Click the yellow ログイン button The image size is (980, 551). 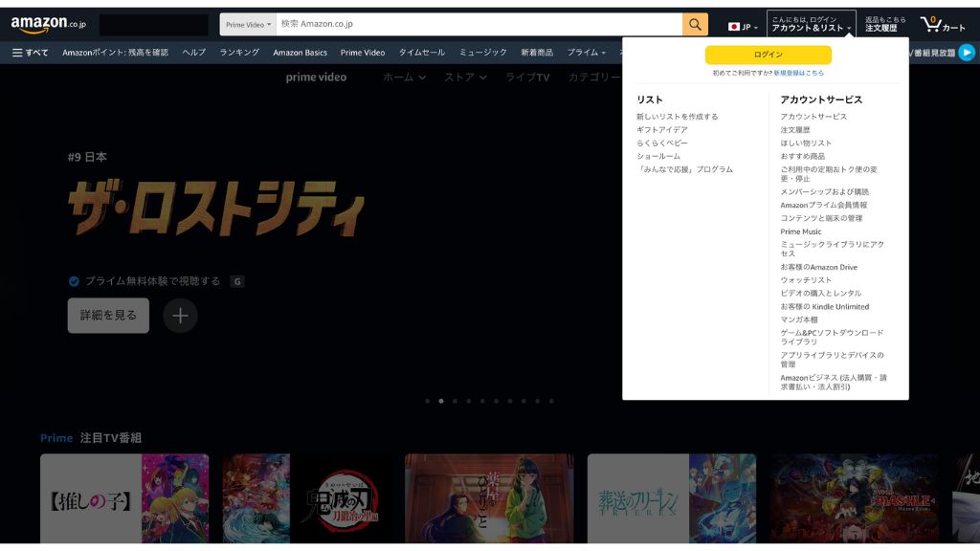pos(768,55)
